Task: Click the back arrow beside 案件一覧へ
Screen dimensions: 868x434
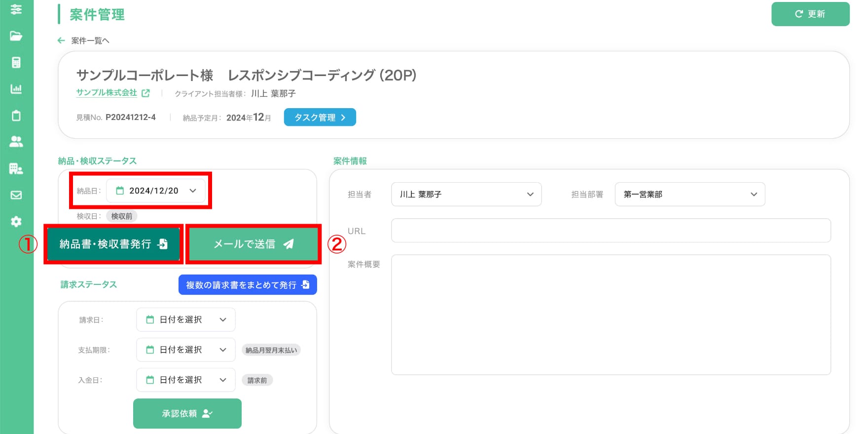Action: tap(61, 40)
